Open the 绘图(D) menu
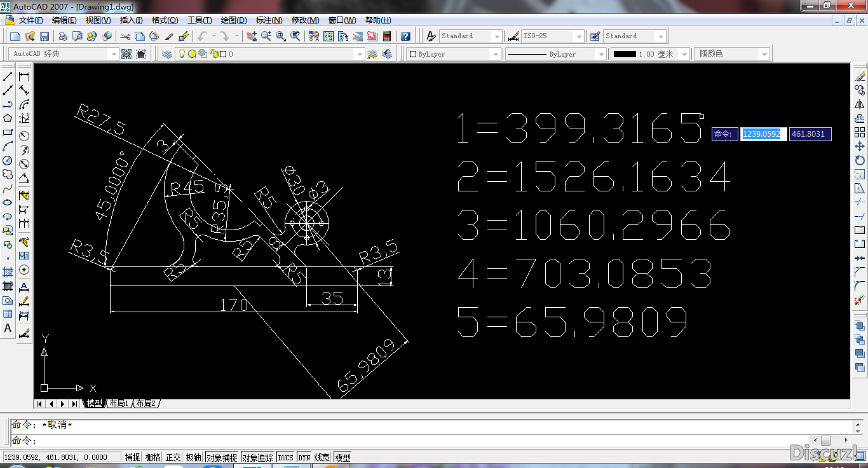868x468 pixels. point(234,20)
